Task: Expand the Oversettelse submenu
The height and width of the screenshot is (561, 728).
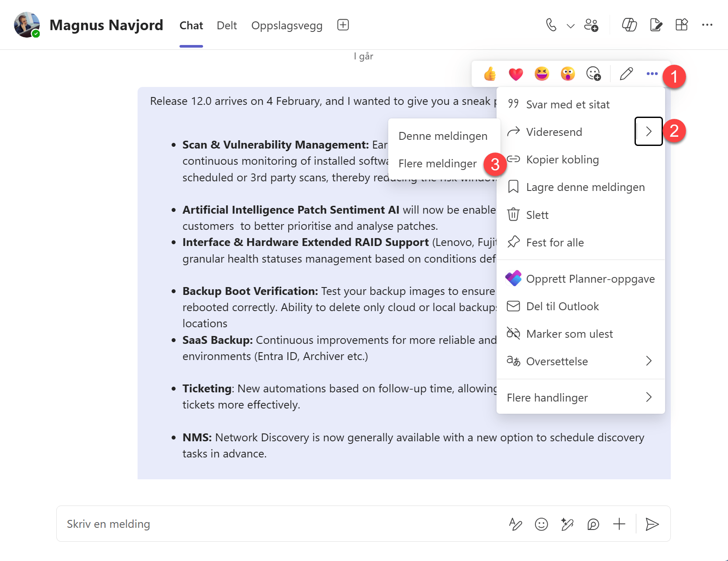Action: [648, 361]
